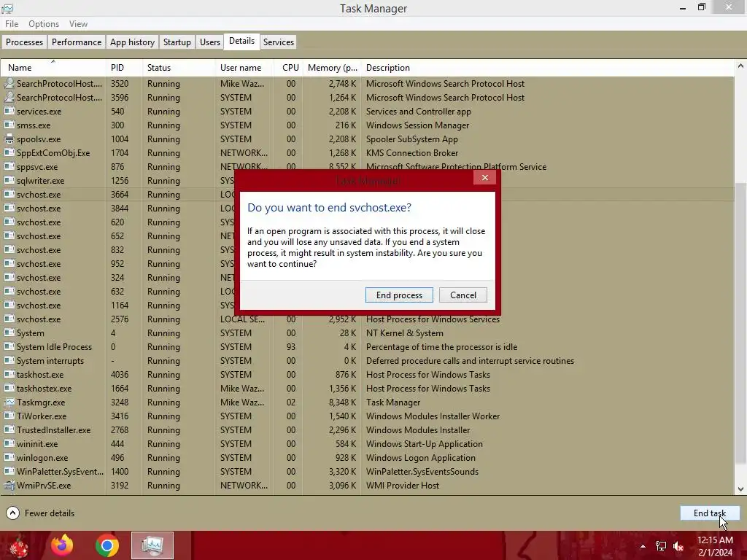Screen dimensions: 747x560
Task: Click the TiWorker.exe process icon
Action: (9, 416)
